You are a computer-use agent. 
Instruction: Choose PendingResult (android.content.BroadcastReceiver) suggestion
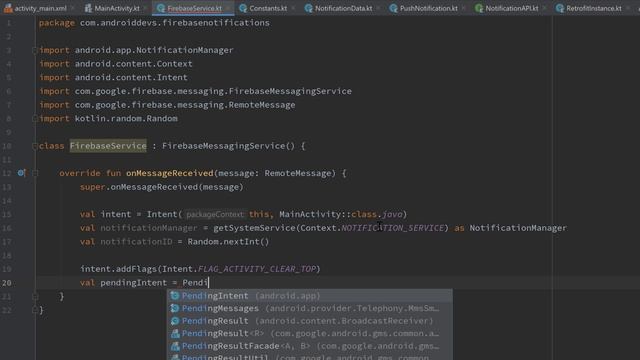309,321
